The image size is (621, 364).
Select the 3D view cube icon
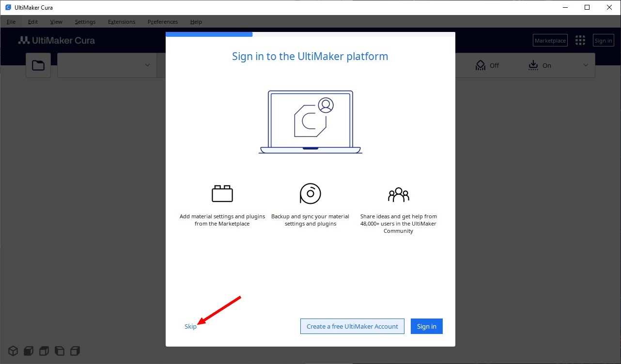point(13,350)
